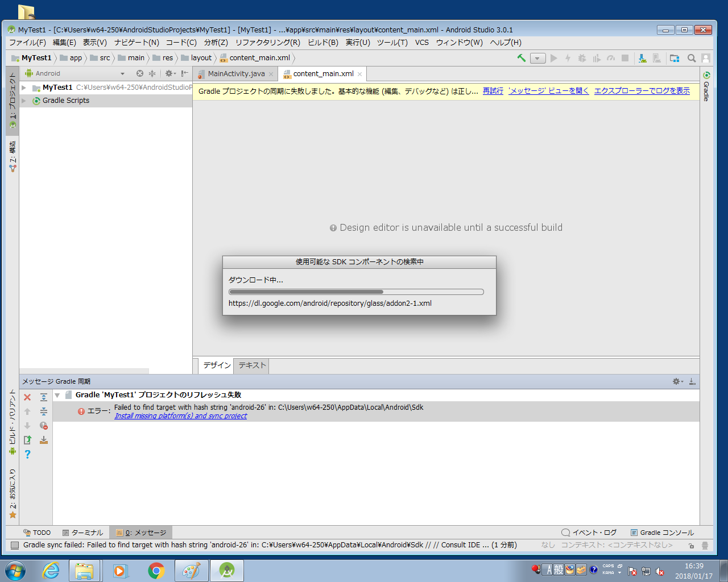Click red X close icon in Messages panel

[27, 397]
